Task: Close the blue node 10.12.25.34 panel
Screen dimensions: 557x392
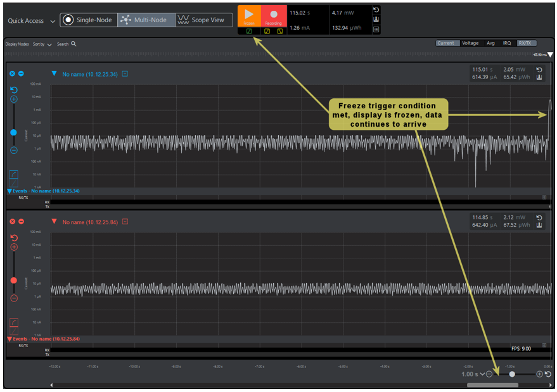Action: pos(12,73)
